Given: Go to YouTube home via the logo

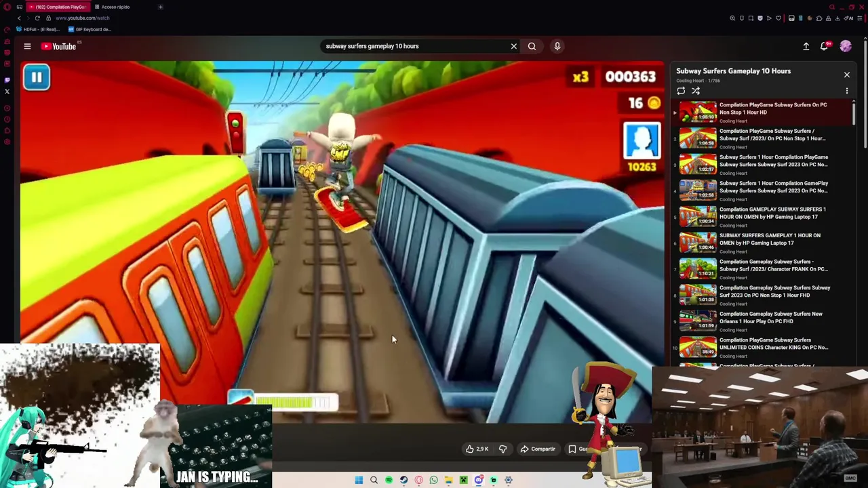Looking at the screenshot, I should 59,46.
